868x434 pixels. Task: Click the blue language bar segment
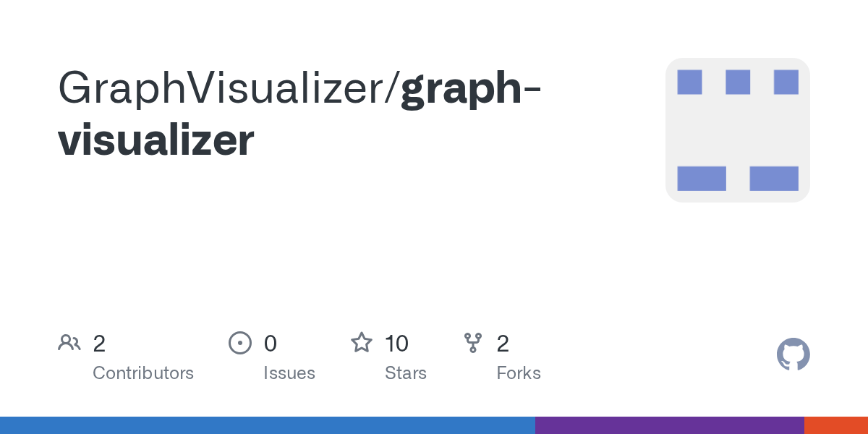coord(268,425)
